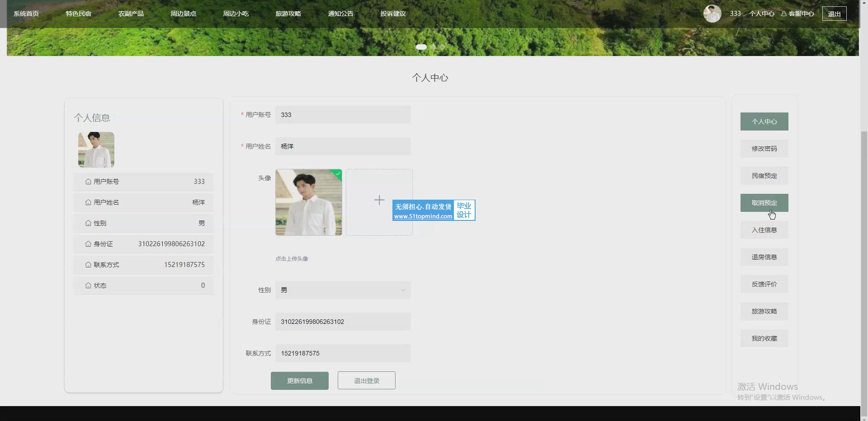Open 修改密码 in the right sidebar
This screenshot has height=421, width=868.
point(764,149)
